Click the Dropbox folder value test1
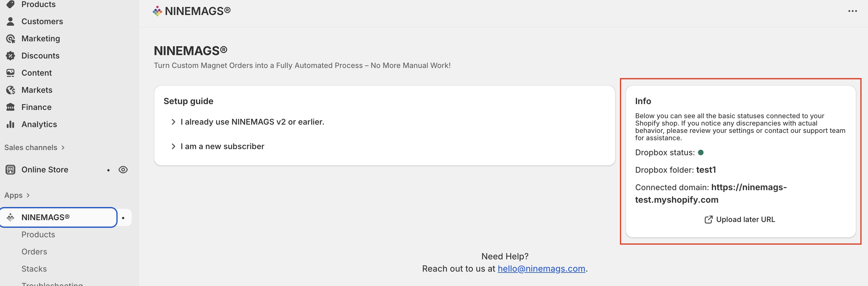The image size is (868, 286). tap(706, 170)
